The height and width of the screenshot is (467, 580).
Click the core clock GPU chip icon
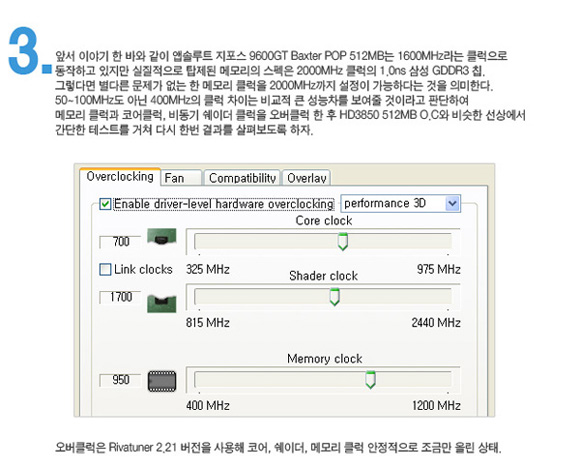click(x=162, y=237)
